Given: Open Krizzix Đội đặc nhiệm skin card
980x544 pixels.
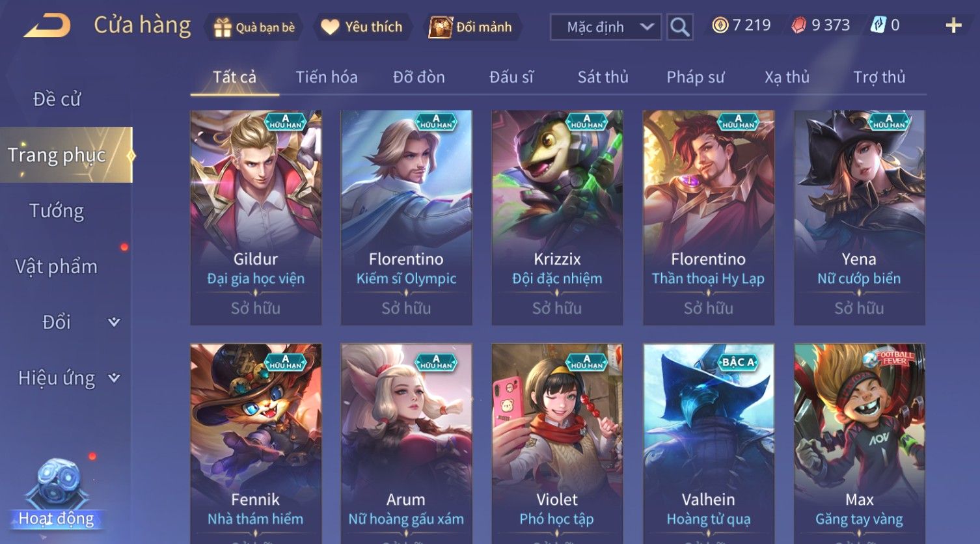Looking at the screenshot, I should [557, 217].
